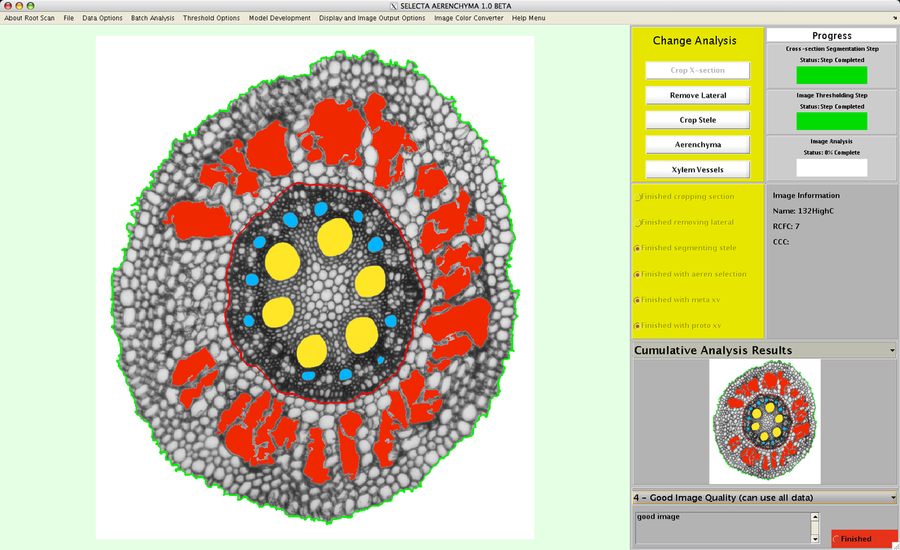Open the image quality rating dropdown
This screenshot has height=550, width=900.
point(891,497)
